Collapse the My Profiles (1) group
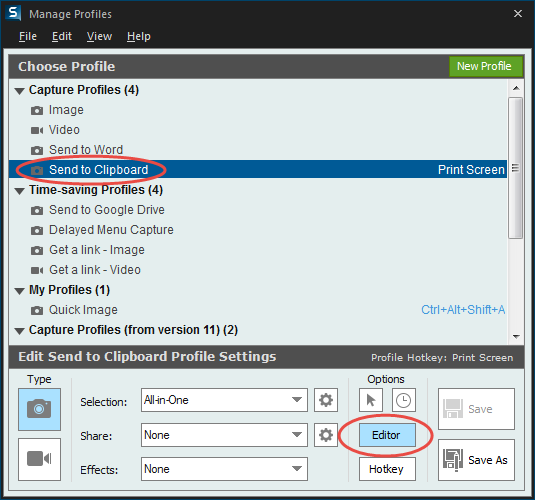The height and width of the screenshot is (500, 535). (20, 291)
